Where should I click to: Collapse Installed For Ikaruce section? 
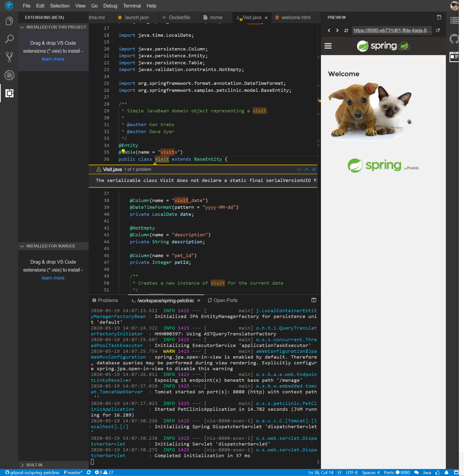[x=22, y=246]
